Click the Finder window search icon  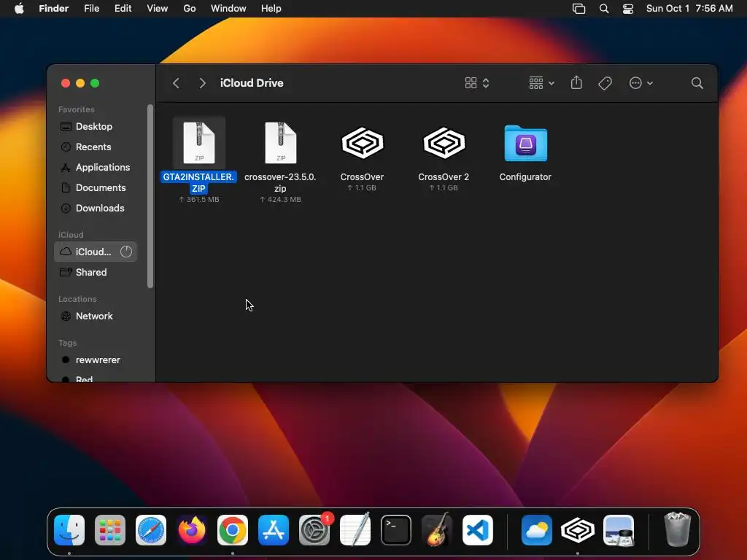697,83
